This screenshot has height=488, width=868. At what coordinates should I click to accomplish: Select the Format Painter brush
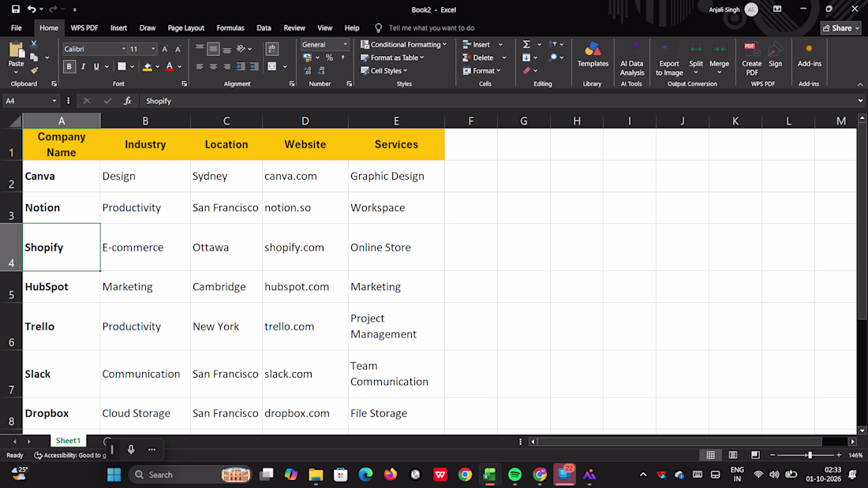coord(34,70)
